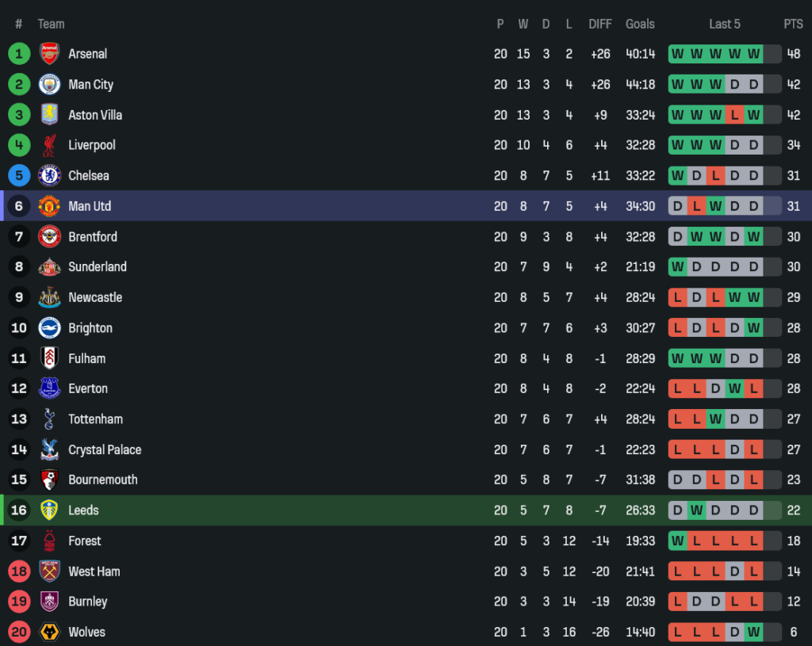
Task: Click the Arsenal club crest icon
Action: (49, 54)
